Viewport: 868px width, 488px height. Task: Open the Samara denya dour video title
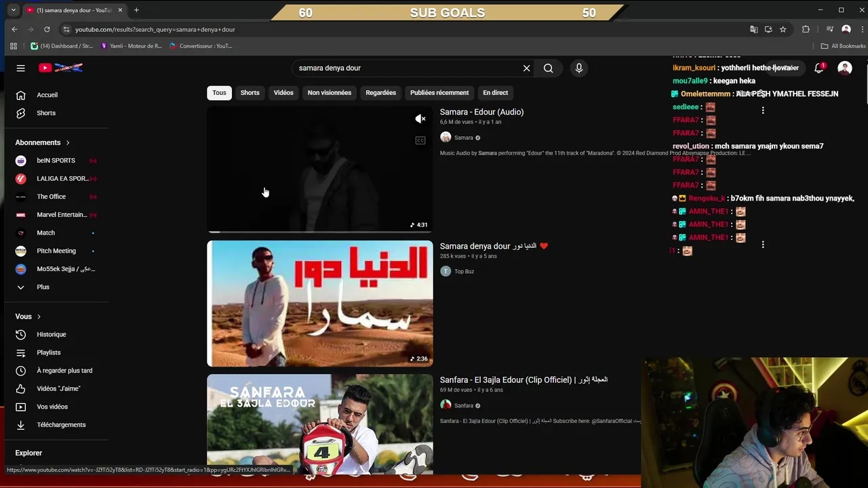click(x=494, y=246)
